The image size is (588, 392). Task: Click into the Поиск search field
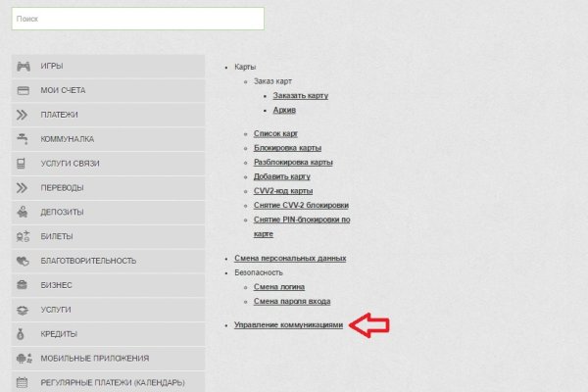[138, 19]
